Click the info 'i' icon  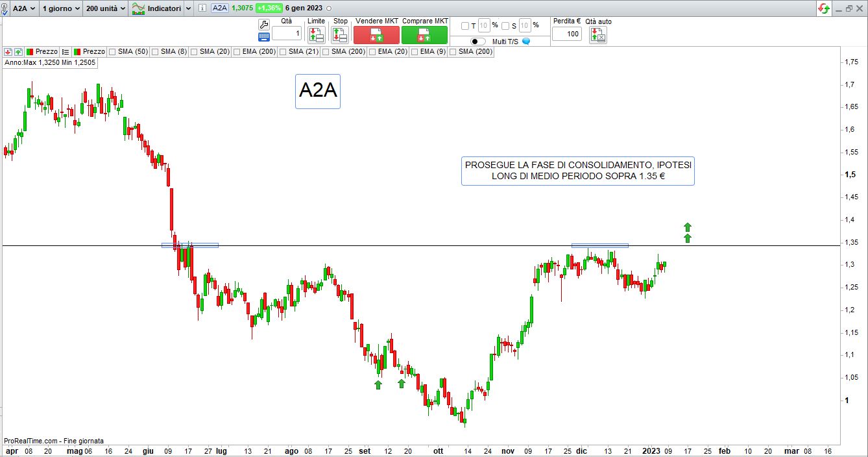point(202,8)
